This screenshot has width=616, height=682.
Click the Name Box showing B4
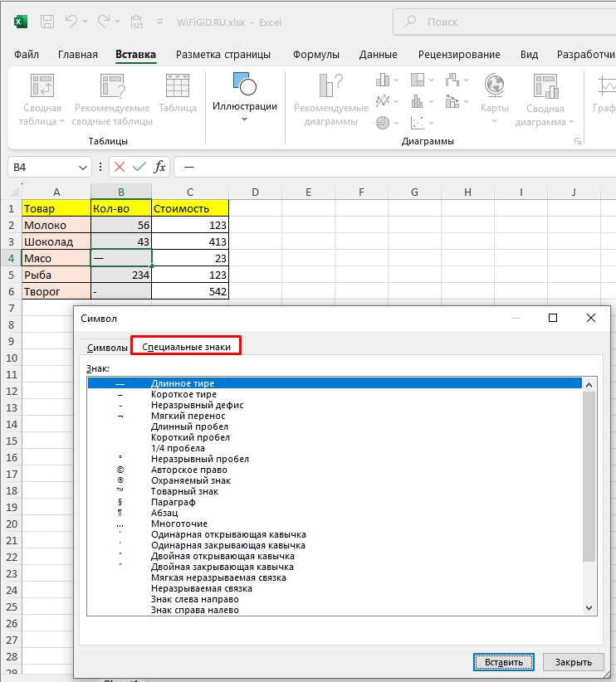tap(42, 167)
